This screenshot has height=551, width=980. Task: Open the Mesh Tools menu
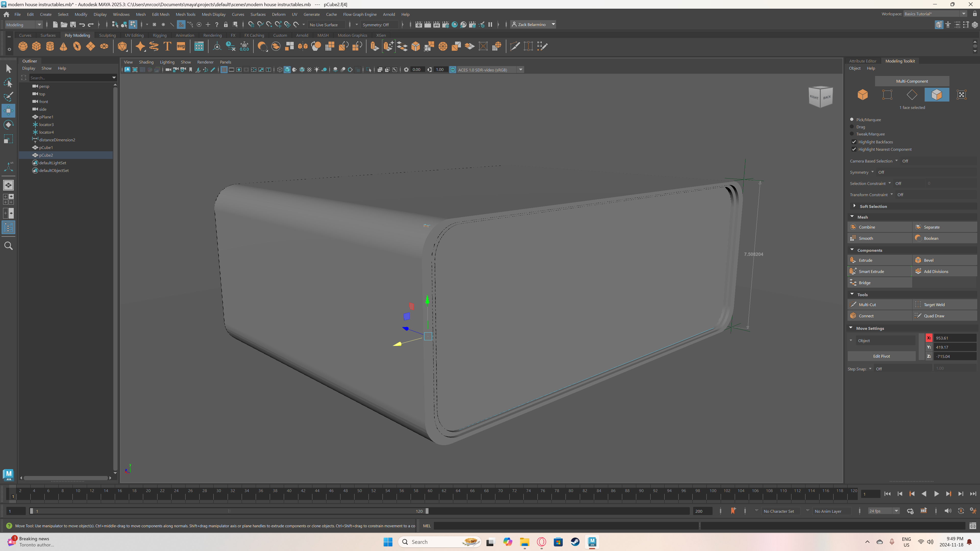point(185,15)
